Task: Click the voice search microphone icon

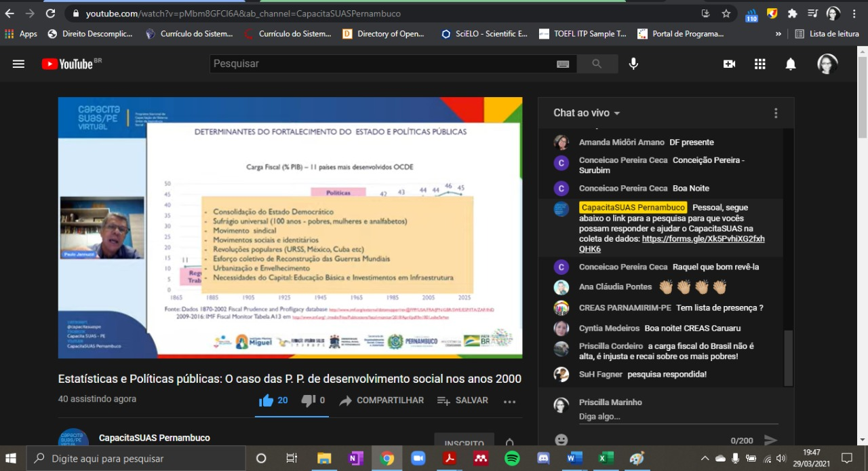Action: click(633, 64)
